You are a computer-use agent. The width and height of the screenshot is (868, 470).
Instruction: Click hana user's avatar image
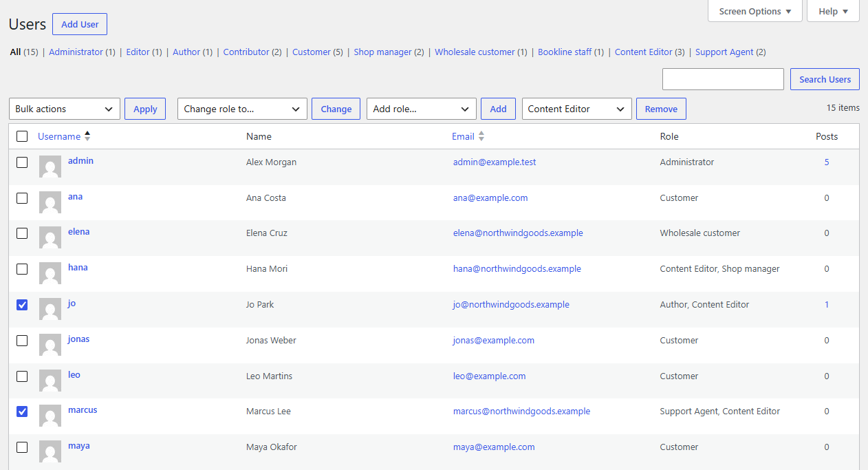[x=50, y=273]
